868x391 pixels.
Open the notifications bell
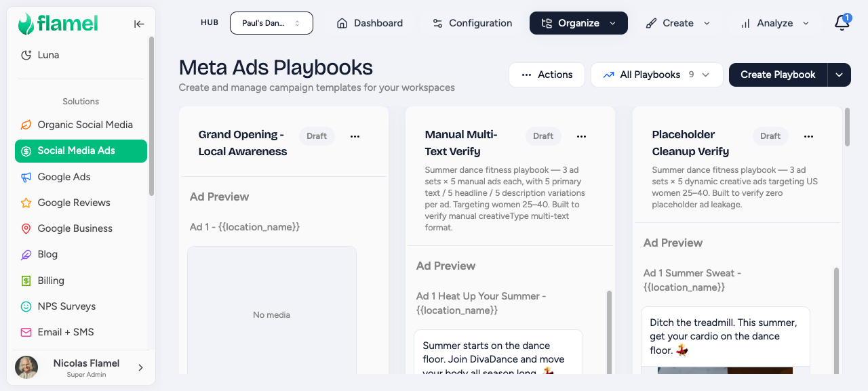point(842,23)
